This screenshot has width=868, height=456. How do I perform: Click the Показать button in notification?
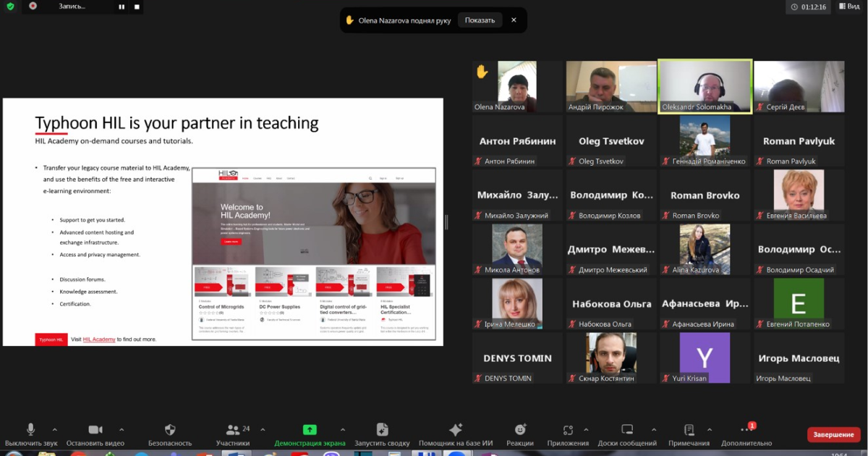pyautogui.click(x=480, y=20)
